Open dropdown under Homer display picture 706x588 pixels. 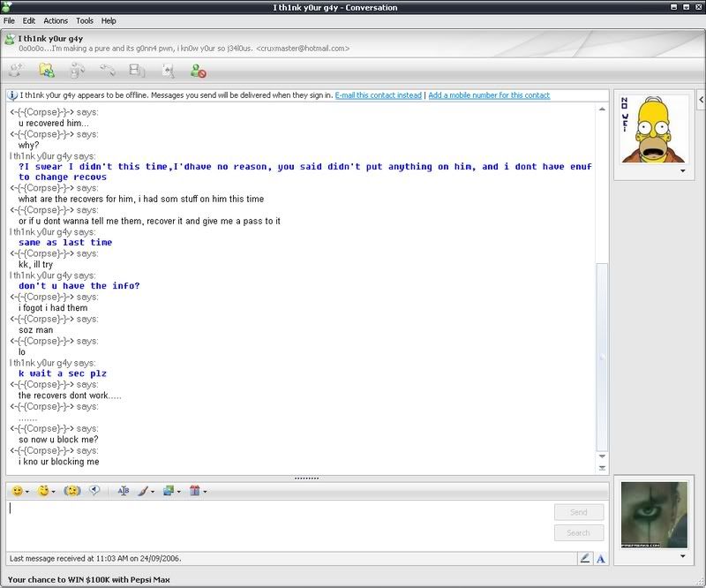(x=682, y=172)
